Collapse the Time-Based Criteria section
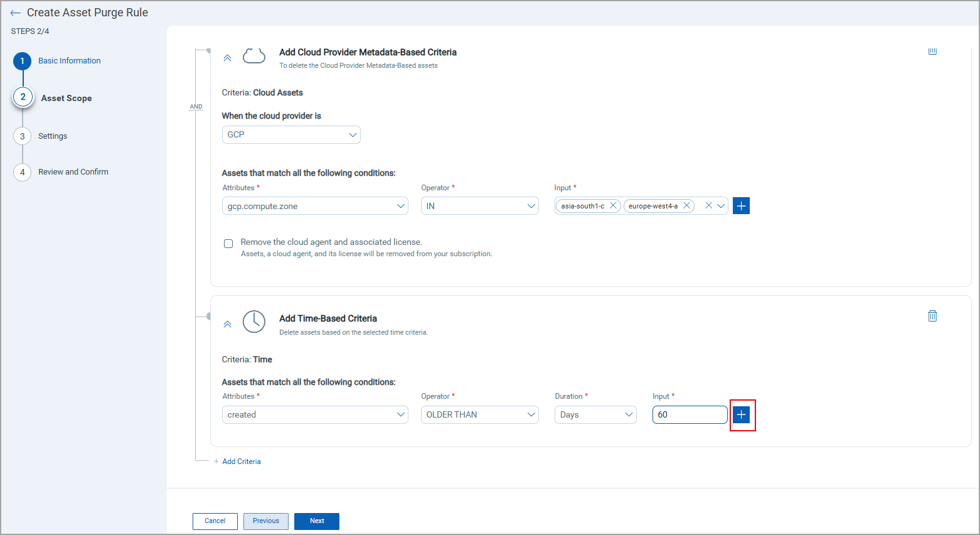Viewport: 980px width, 535px height. coord(227,323)
